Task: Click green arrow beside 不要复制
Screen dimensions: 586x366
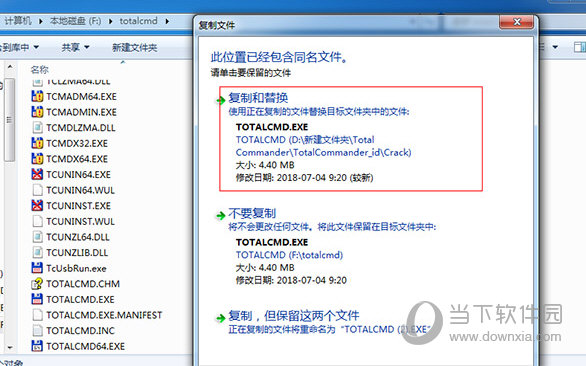Action: pyautogui.click(x=220, y=215)
